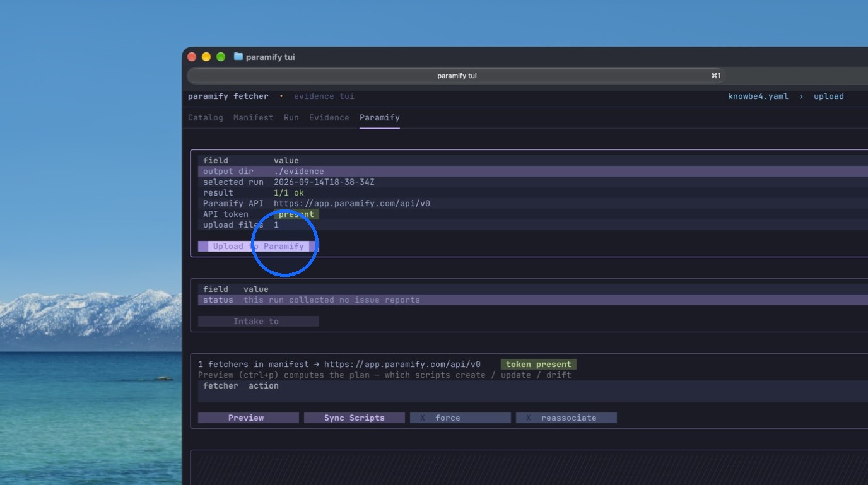The image size is (868, 485).
Task: Click the Intake to button
Action: pyautogui.click(x=259, y=322)
